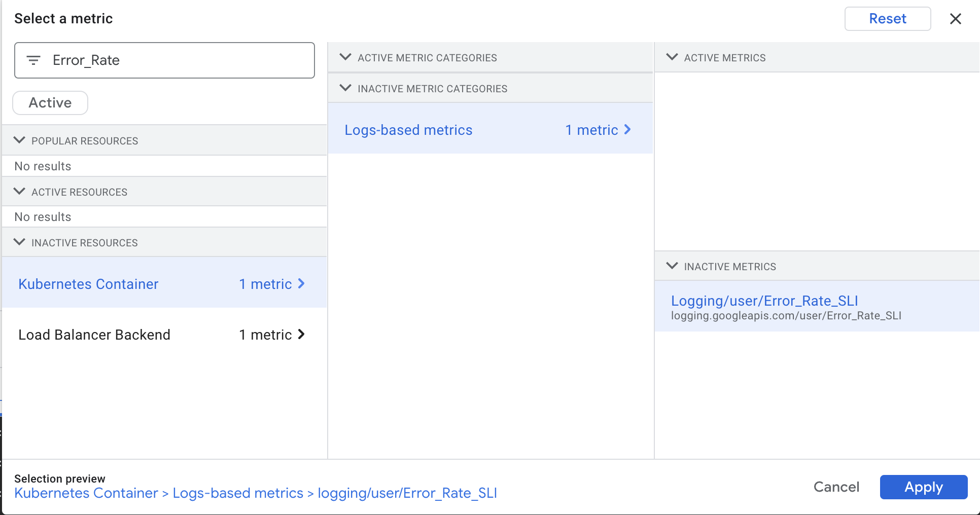Screen dimensions: 980x515
Task: Collapse the INACTIVE METRIC CATEGORIES section
Action: pos(345,88)
